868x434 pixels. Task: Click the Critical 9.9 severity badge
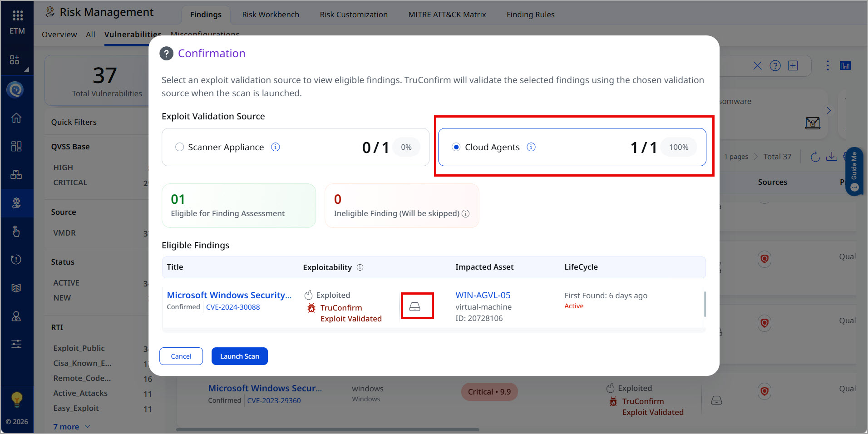point(489,392)
